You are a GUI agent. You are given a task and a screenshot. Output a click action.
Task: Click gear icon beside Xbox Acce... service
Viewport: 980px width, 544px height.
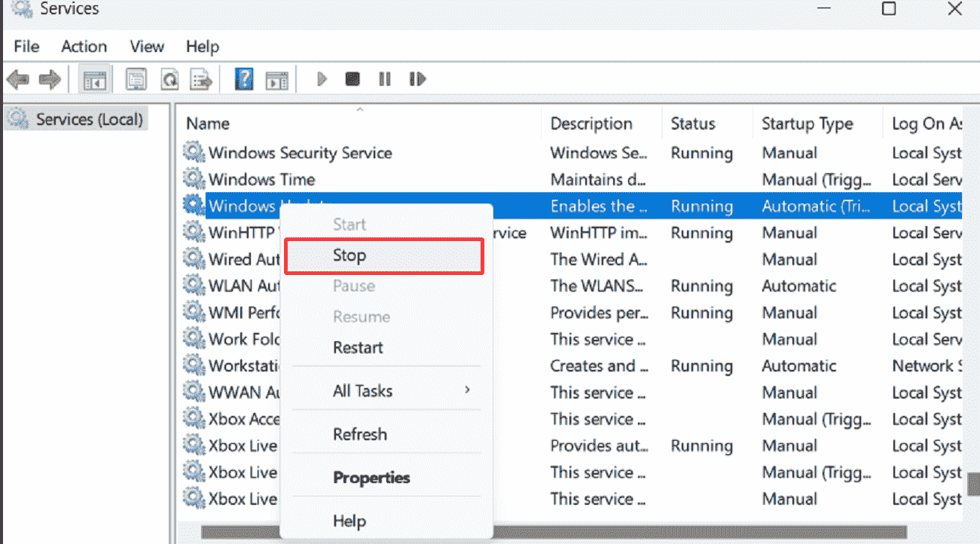(x=194, y=419)
